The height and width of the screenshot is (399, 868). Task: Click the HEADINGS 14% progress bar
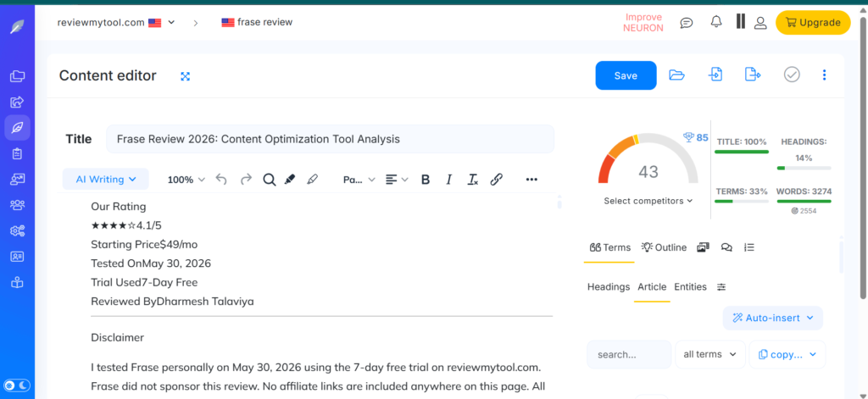pyautogui.click(x=804, y=168)
